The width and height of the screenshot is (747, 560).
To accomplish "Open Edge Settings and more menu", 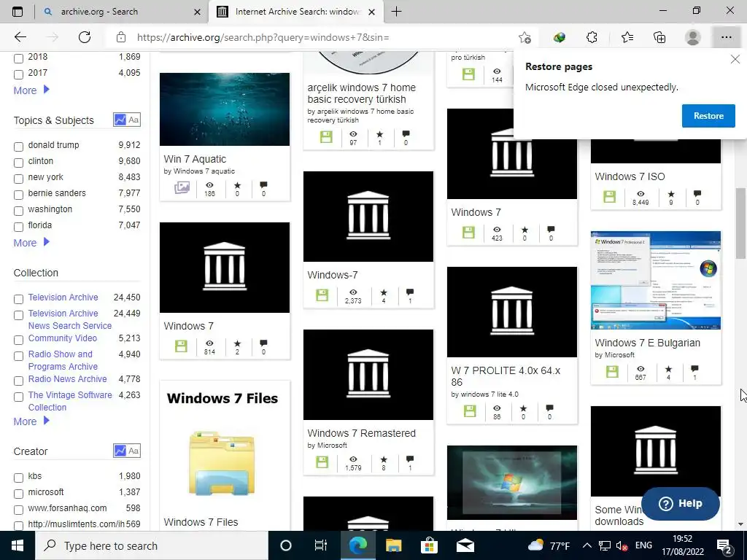I will [x=726, y=37].
